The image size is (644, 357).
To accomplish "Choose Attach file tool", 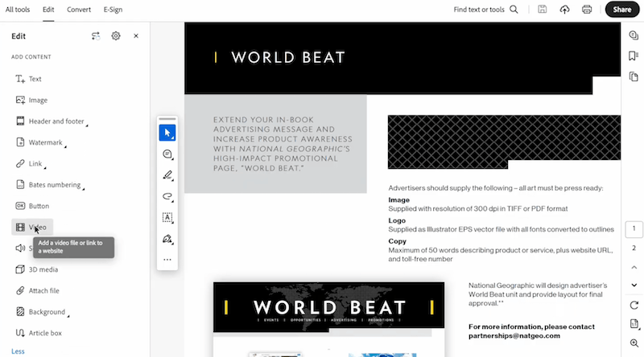I will pyautogui.click(x=38, y=291).
